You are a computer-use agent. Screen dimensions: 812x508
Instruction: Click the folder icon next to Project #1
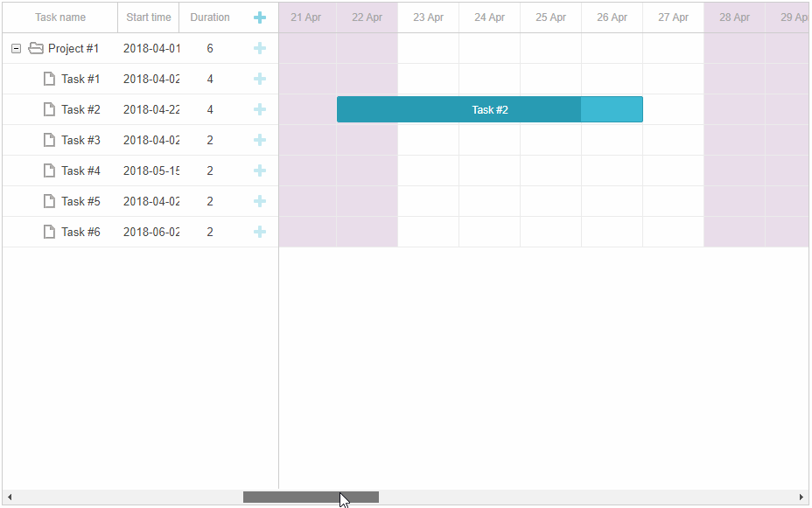(36, 48)
